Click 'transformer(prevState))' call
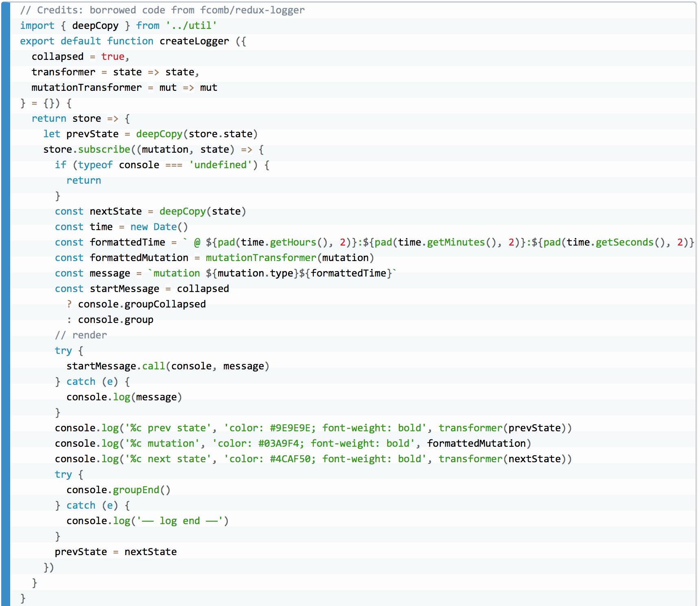The height and width of the screenshot is (606, 700). [x=505, y=428]
